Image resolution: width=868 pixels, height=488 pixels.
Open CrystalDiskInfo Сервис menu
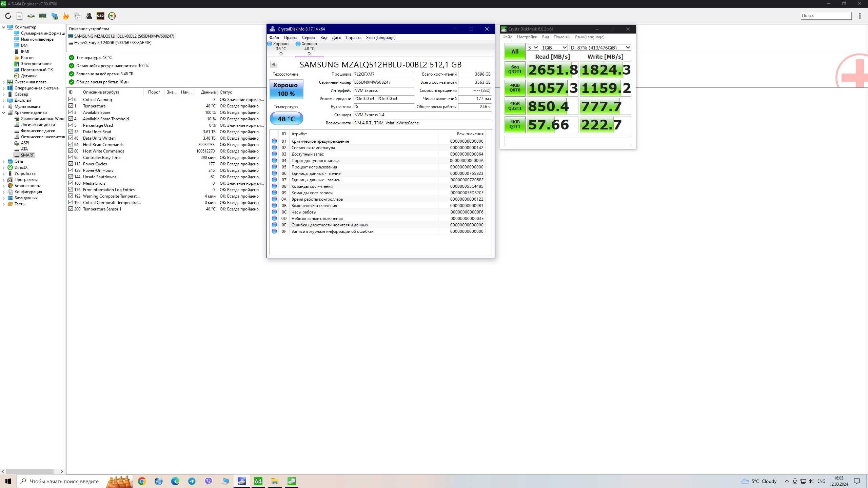pos(309,38)
